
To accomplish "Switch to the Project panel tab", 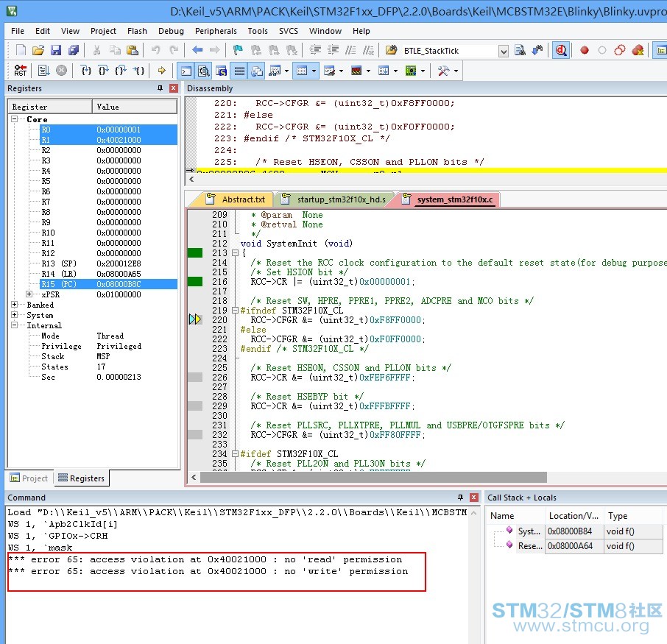I will click(29, 478).
